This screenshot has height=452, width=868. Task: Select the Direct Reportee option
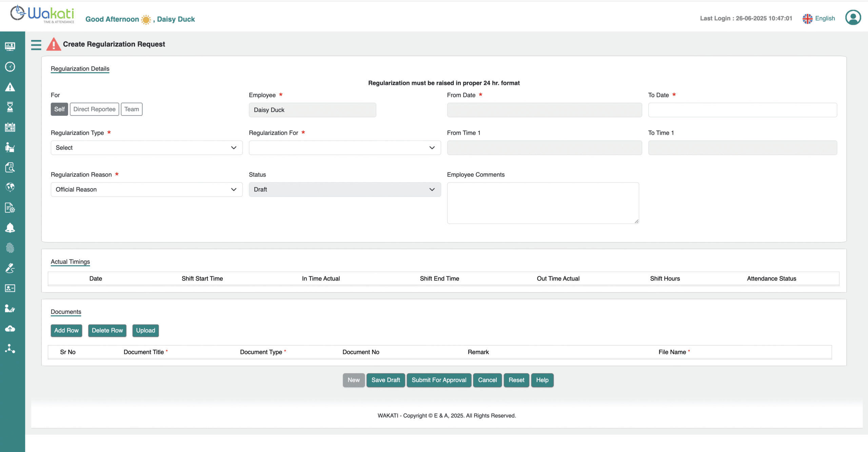pyautogui.click(x=94, y=109)
